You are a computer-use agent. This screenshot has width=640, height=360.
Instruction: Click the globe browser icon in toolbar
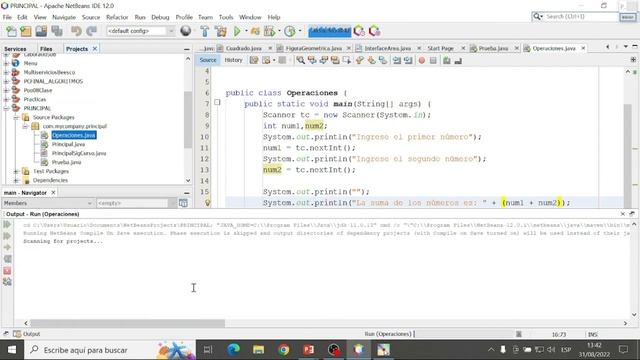pyautogui.click(x=186, y=31)
